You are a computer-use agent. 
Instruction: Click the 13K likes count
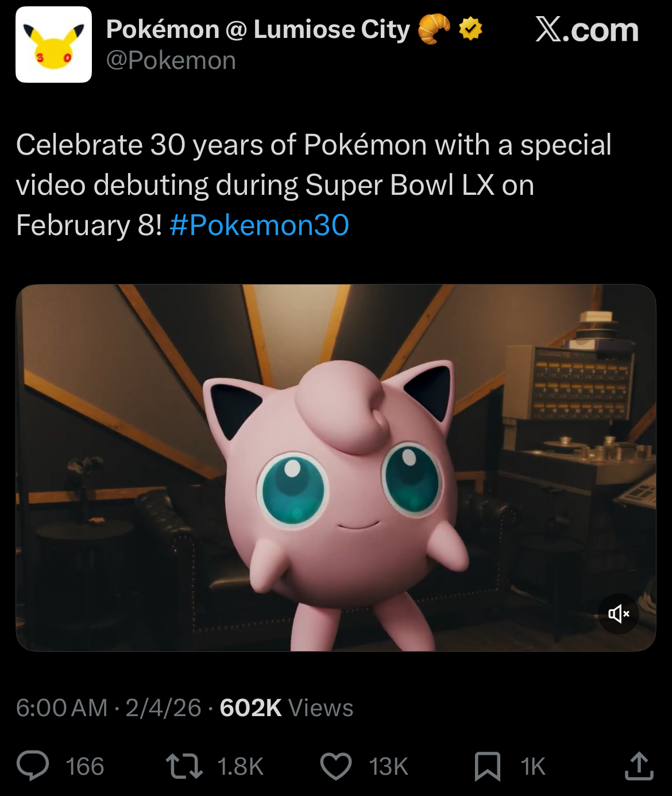pos(388,767)
